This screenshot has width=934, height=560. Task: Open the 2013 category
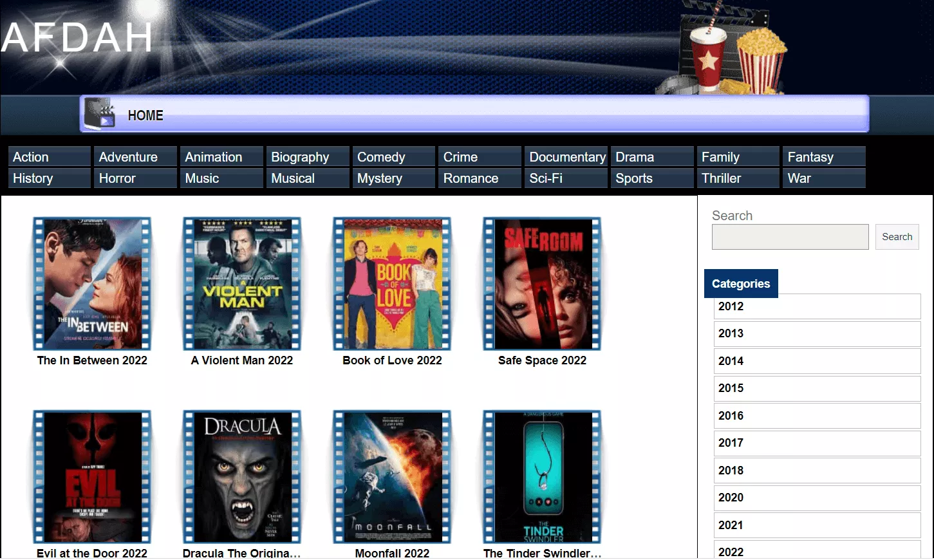click(817, 333)
